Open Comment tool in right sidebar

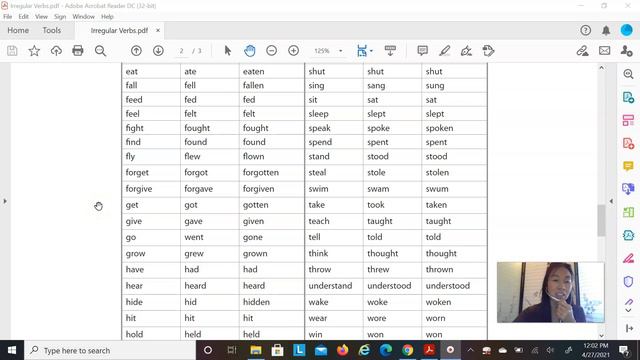pos(628,166)
